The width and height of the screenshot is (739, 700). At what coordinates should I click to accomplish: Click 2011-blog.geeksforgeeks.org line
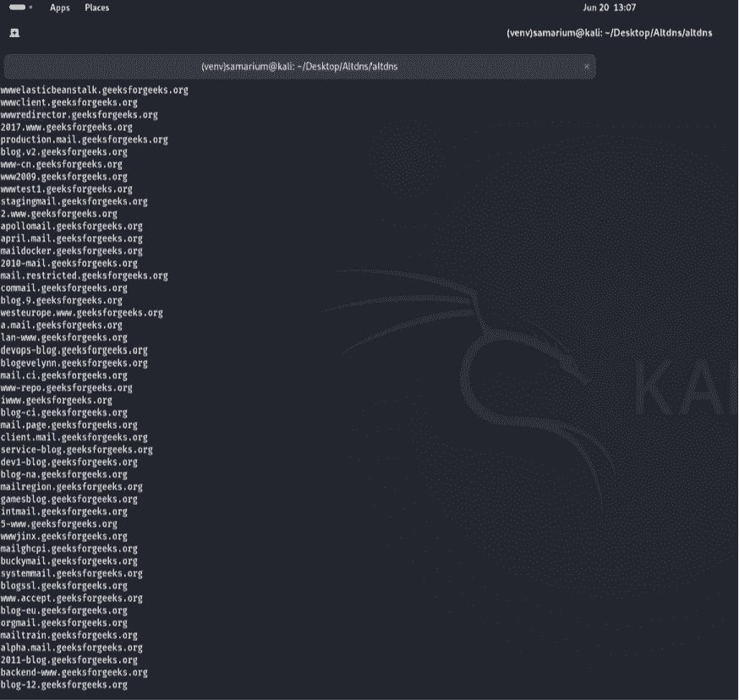point(68,660)
